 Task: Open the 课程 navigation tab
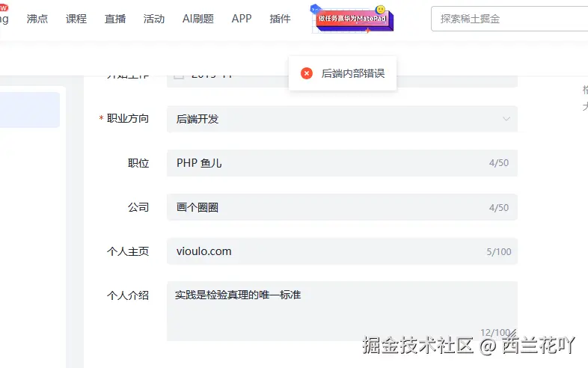[76, 19]
